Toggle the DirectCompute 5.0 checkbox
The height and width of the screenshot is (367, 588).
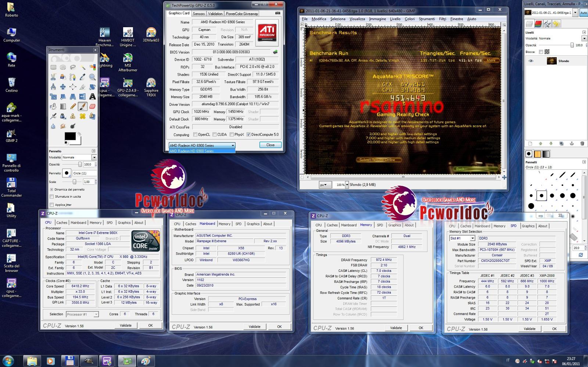tap(248, 134)
